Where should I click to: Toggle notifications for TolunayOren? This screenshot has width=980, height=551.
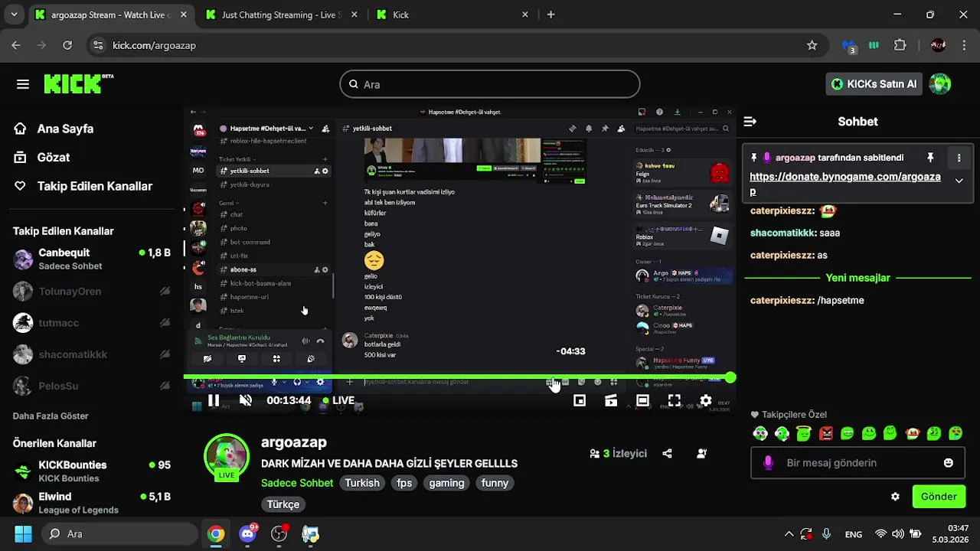pyautogui.click(x=165, y=292)
